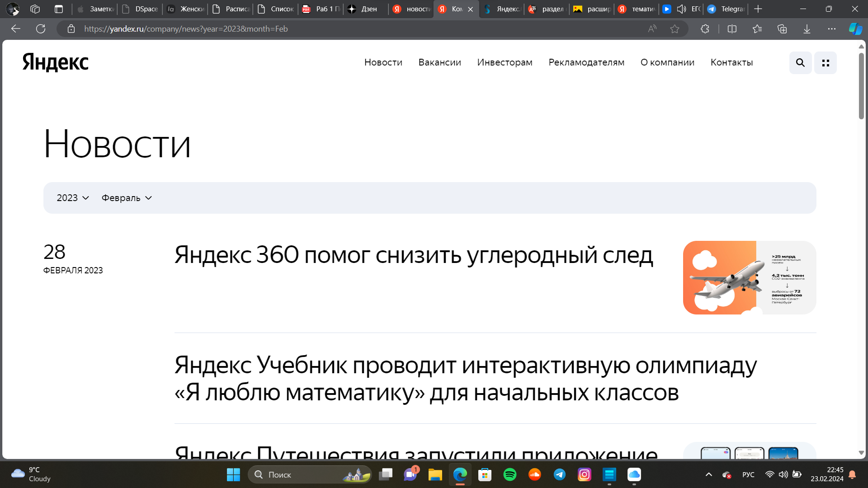This screenshot has height=488, width=868.
Task: Close the active Yandex company tab
Action: coord(470,9)
